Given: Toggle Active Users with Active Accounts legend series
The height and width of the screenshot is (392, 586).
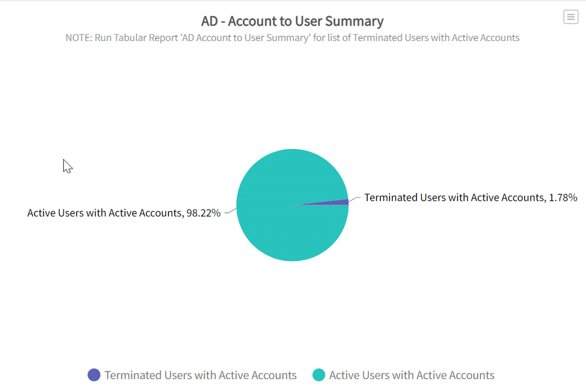Looking at the screenshot, I should click(x=411, y=375).
